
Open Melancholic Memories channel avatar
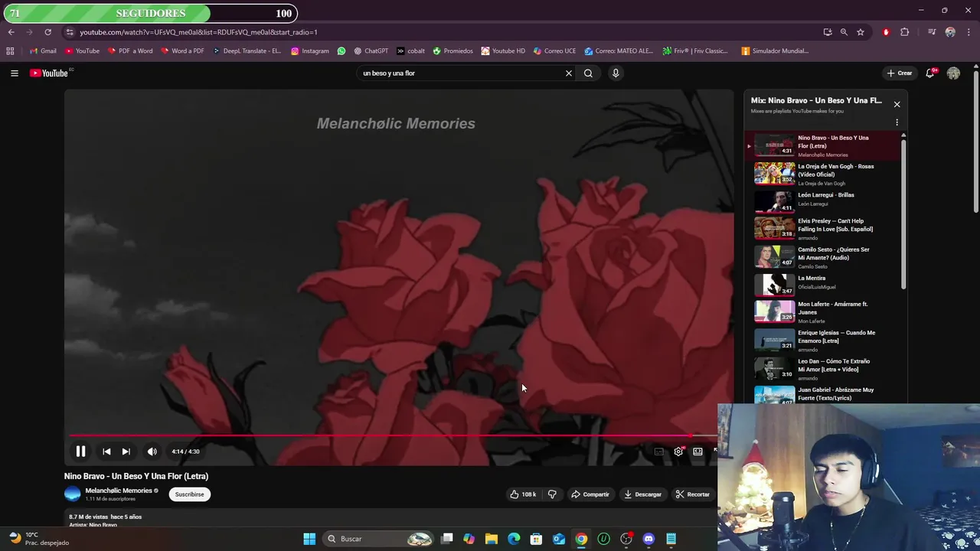point(72,494)
